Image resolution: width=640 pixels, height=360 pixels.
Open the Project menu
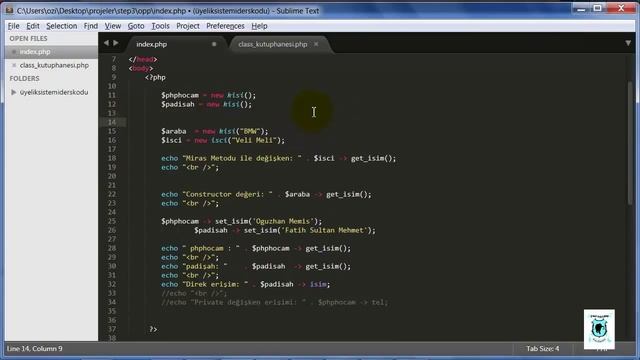click(188, 26)
